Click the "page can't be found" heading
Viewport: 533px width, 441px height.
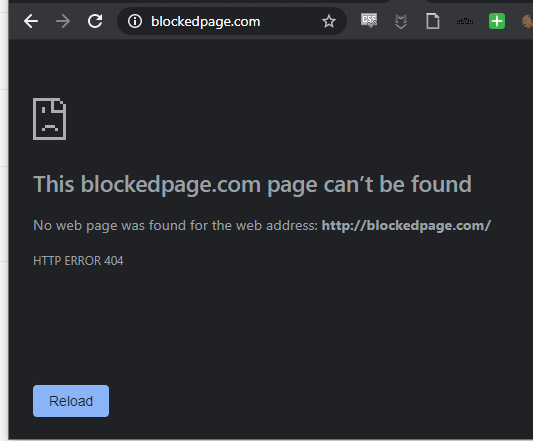click(252, 185)
